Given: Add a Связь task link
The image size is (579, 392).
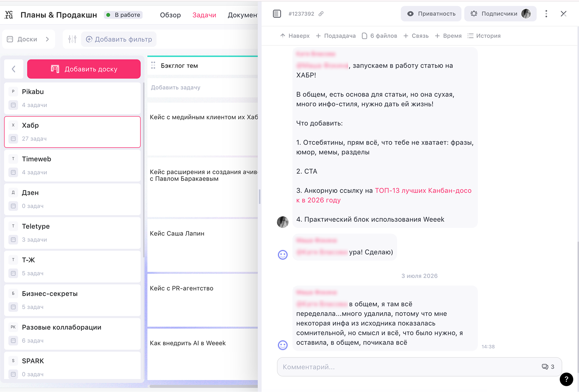Looking at the screenshot, I should point(416,36).
